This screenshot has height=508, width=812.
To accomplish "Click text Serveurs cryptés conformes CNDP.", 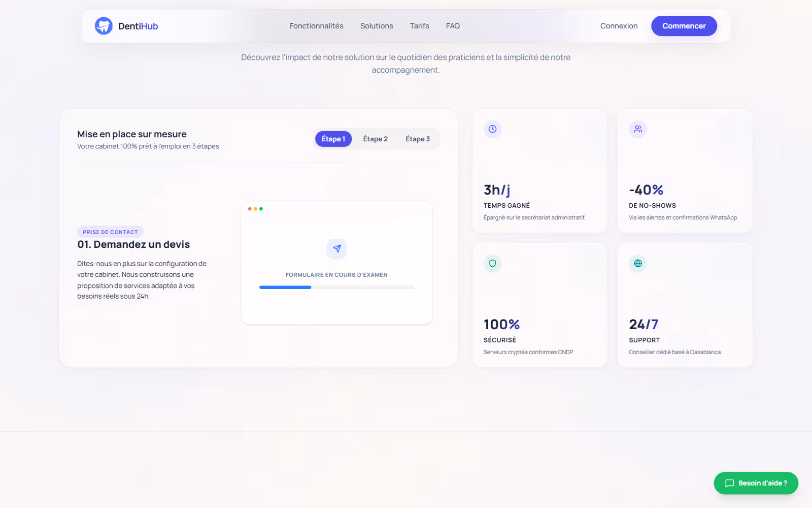I will [x=528, y=352].
